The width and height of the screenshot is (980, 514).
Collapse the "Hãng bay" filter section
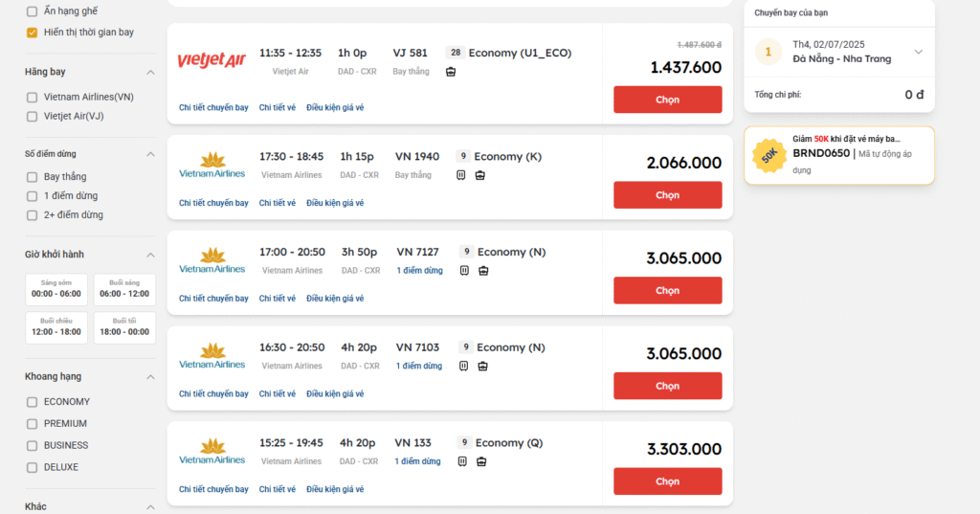tap(150, 73)
